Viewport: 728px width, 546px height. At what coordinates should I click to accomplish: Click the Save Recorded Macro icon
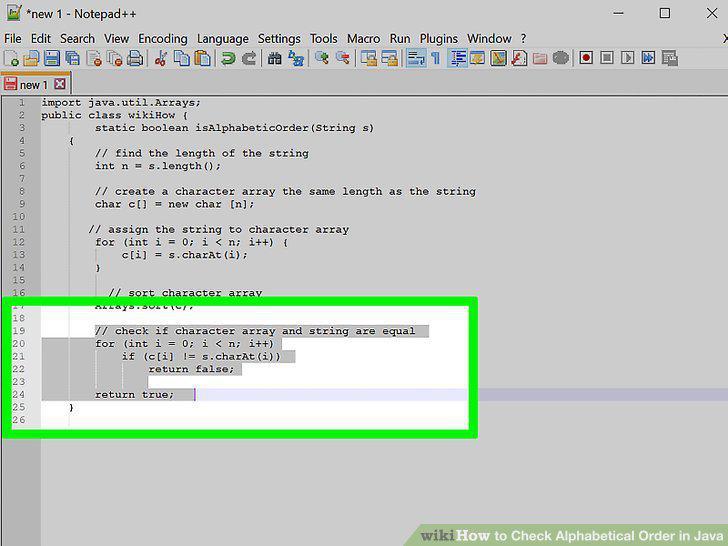click(x=670, y=58)
